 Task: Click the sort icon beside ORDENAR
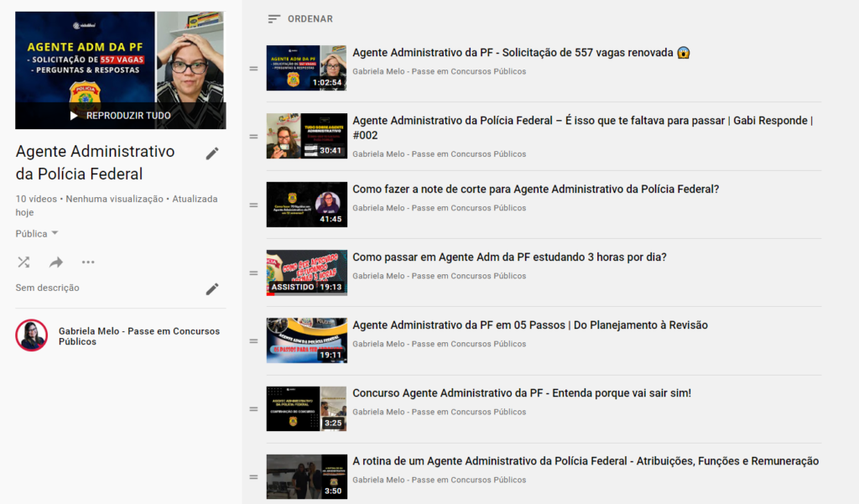pos(274,19)
